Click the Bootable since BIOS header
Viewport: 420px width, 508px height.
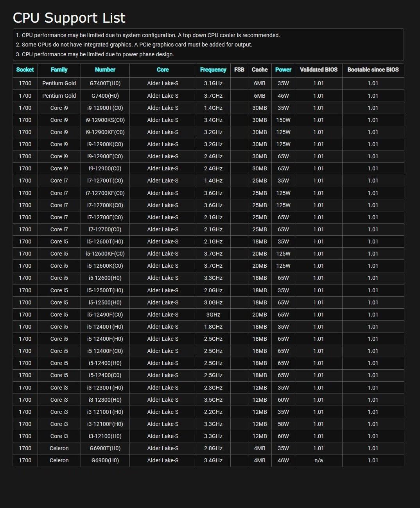click(x=373, y=70)
